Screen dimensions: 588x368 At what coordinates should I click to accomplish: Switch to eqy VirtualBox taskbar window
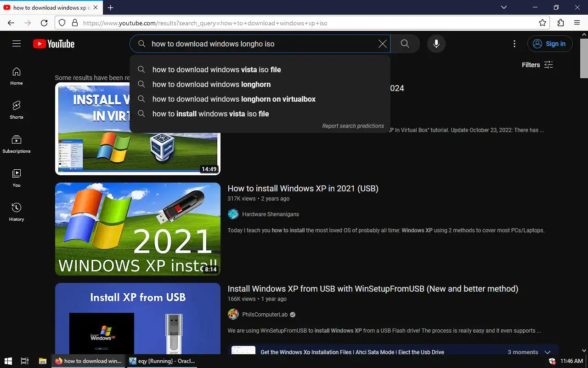[162, 361]
